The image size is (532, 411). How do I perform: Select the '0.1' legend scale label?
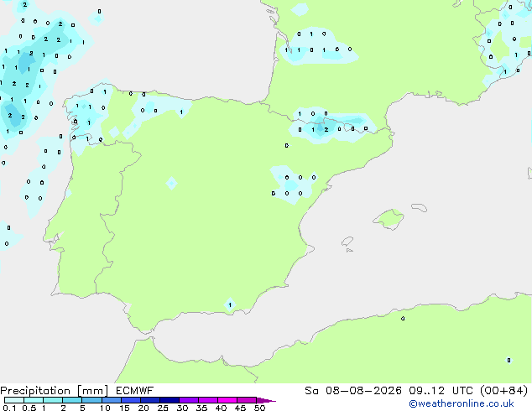tap(9, 408)
